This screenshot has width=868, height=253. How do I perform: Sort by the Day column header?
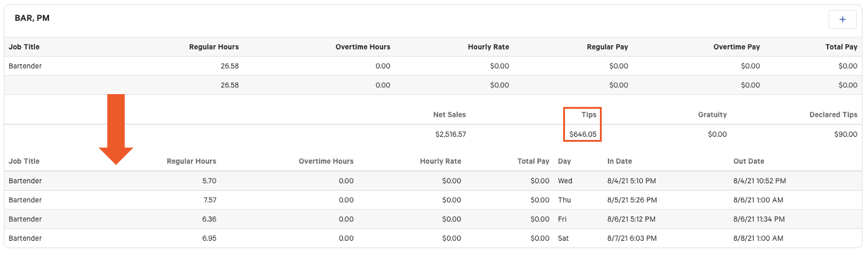[564, 161]
